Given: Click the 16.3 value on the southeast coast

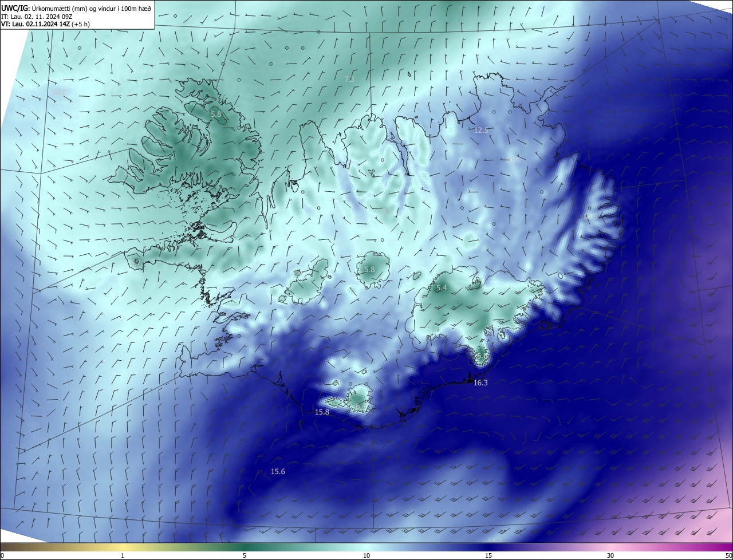Looking at the screenshot, I should 480,383.
